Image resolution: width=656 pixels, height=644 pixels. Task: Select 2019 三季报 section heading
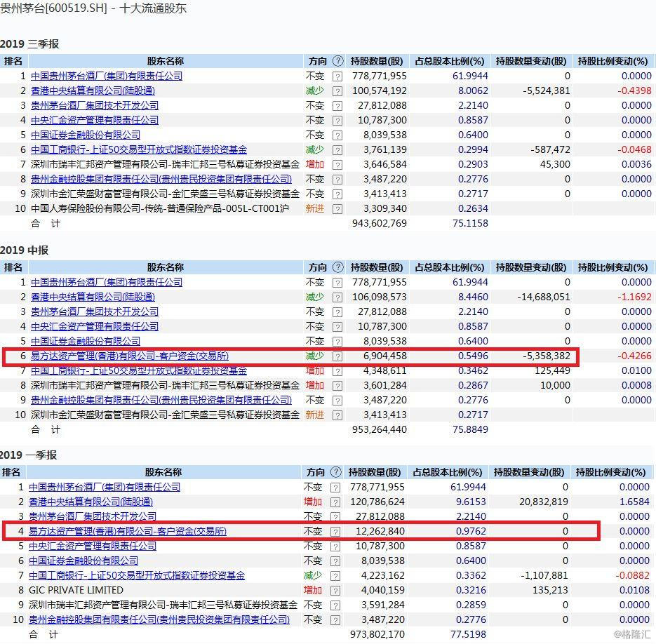point(29,44)
